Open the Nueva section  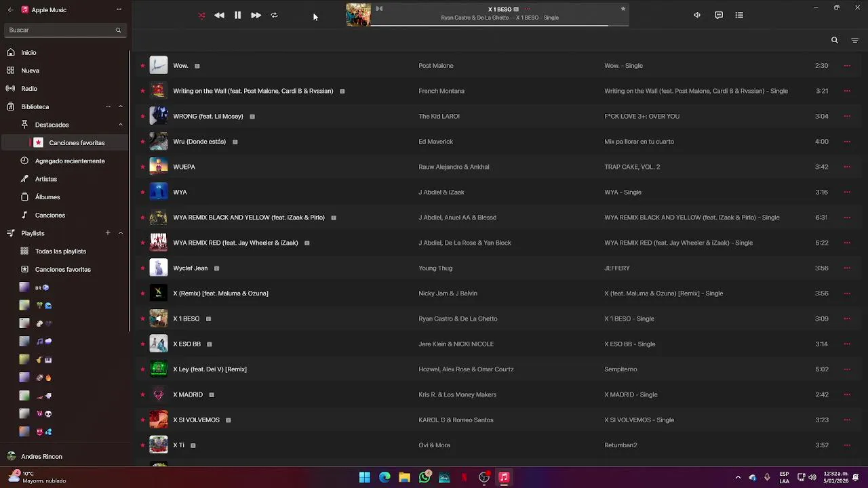[64, 70]
